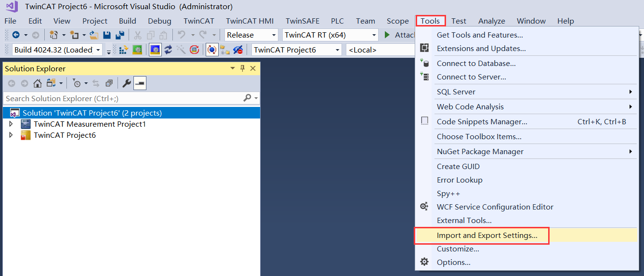Select Code Snippets Manager entry
The width and height of the screenshot is (644, 276).
click(x=526, y=121)
